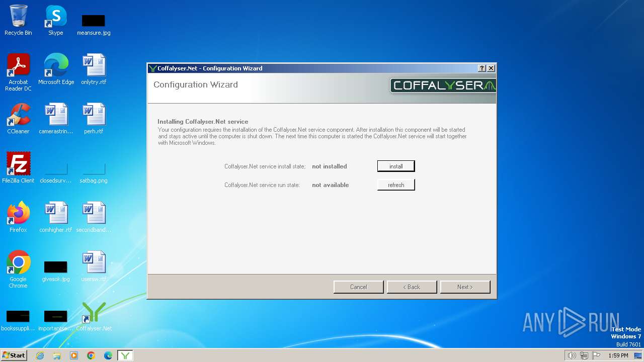
Task: Select the Skype desktop shortcut
Action: (56, 20)
